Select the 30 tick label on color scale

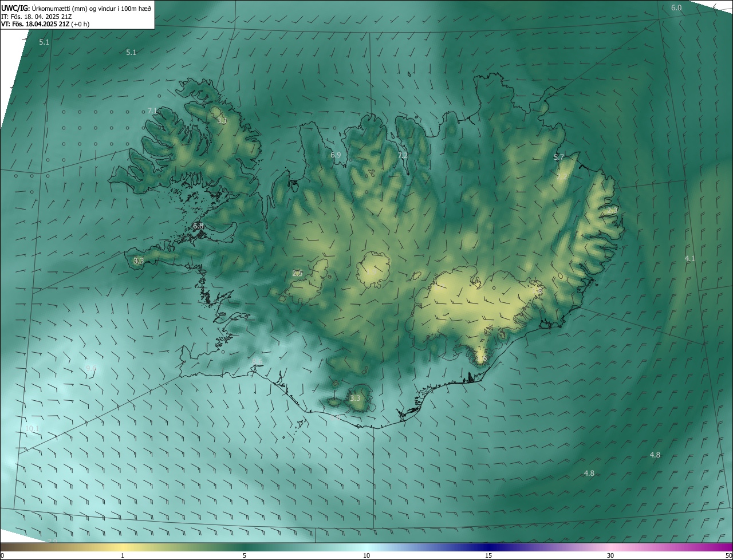coord(610,555)
